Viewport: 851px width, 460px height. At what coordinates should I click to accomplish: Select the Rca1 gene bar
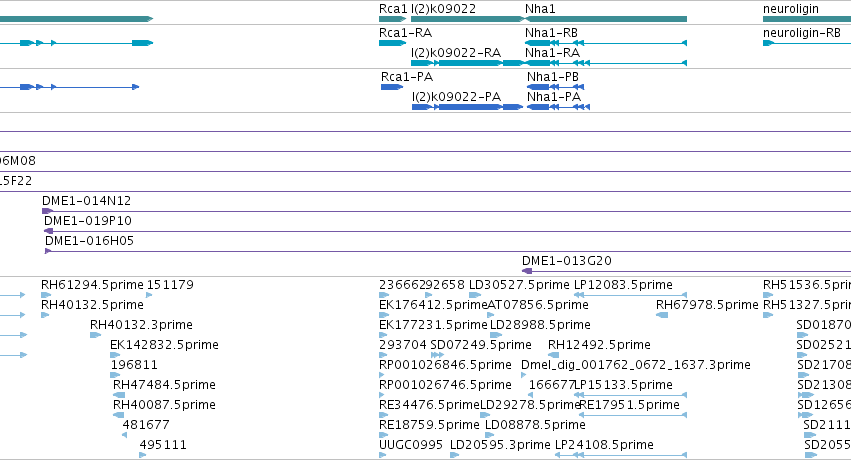point(392,19)
